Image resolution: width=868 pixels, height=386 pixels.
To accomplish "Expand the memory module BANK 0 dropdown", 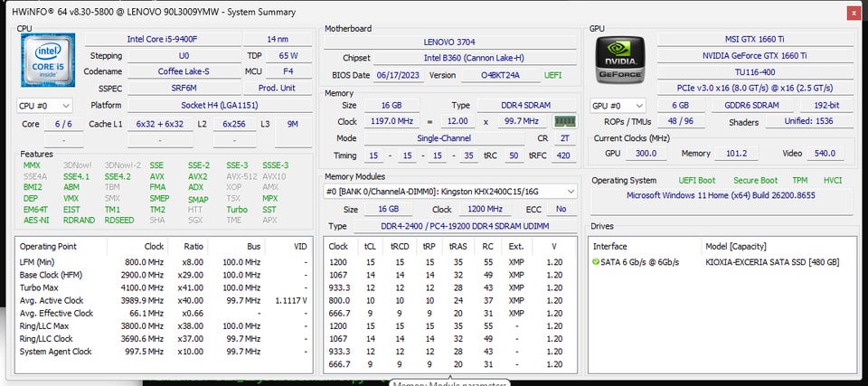I will coord(450,192).
